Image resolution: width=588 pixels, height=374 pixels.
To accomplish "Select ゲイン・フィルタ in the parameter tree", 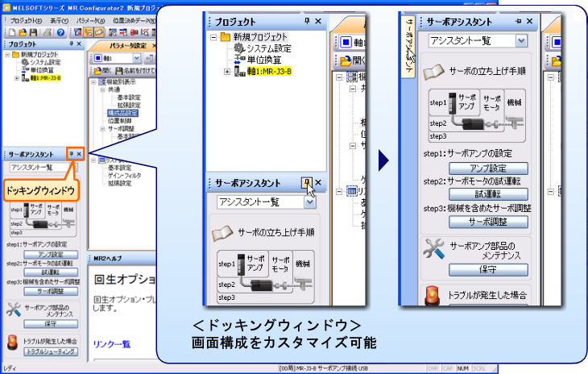I will click(125, 176).
